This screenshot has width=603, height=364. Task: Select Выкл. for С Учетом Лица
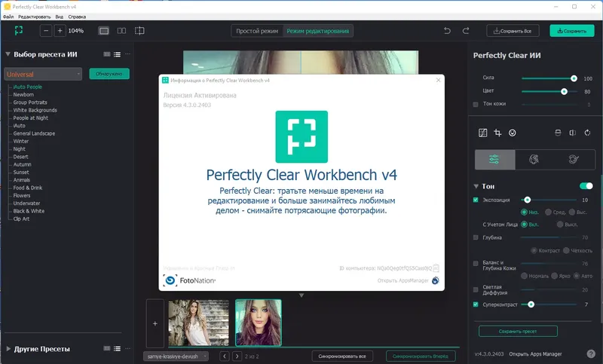click(x=560, y=225)
